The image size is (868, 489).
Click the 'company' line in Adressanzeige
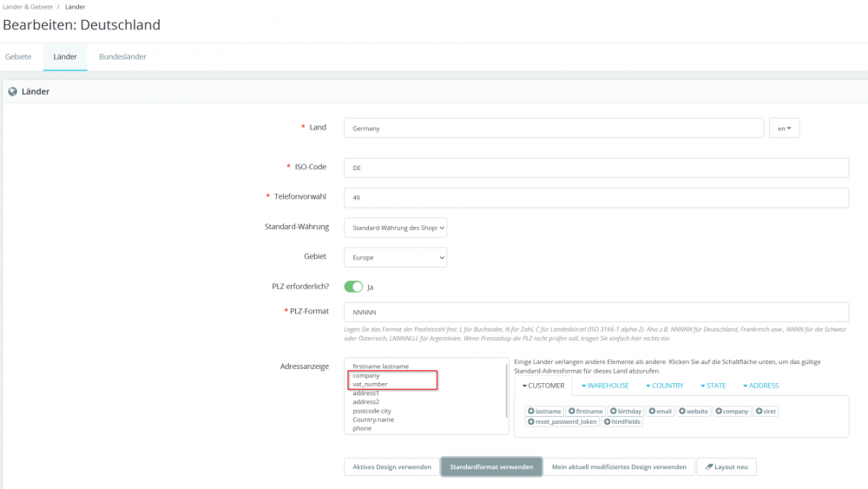click(x=366, y=375)
